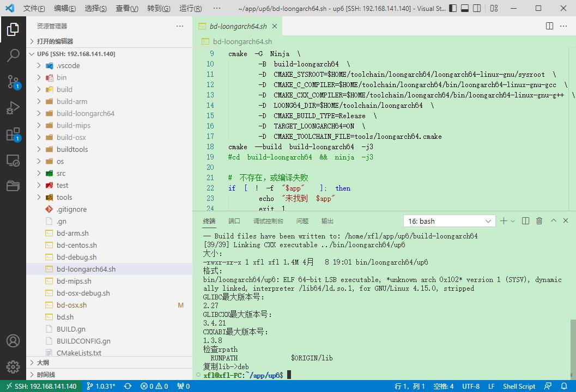
Task: Open bd-osx.sh file in explorer
Action: [71, 305]
